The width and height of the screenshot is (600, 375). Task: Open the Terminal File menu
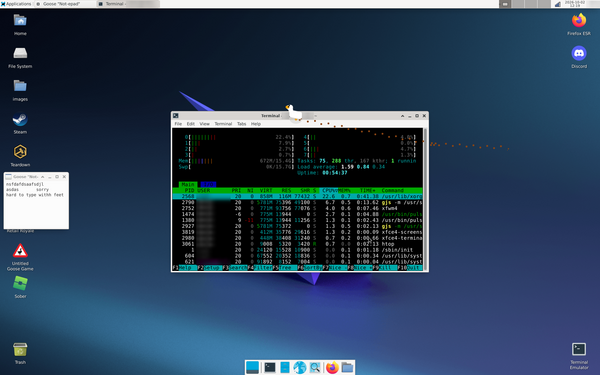(178, 124)
